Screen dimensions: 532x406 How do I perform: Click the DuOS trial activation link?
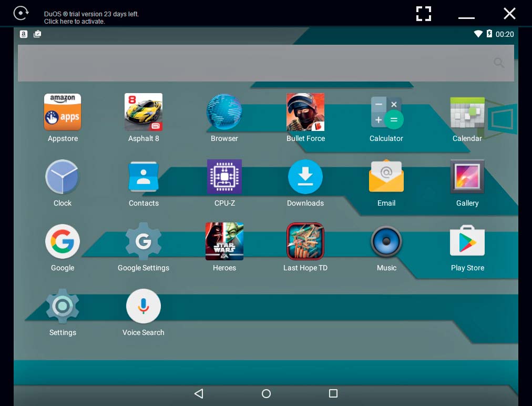[x=91, y=18]
